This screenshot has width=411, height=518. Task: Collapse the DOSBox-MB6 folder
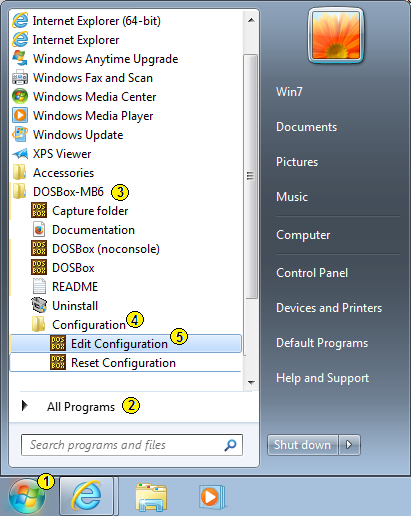[x=126, y=192]
